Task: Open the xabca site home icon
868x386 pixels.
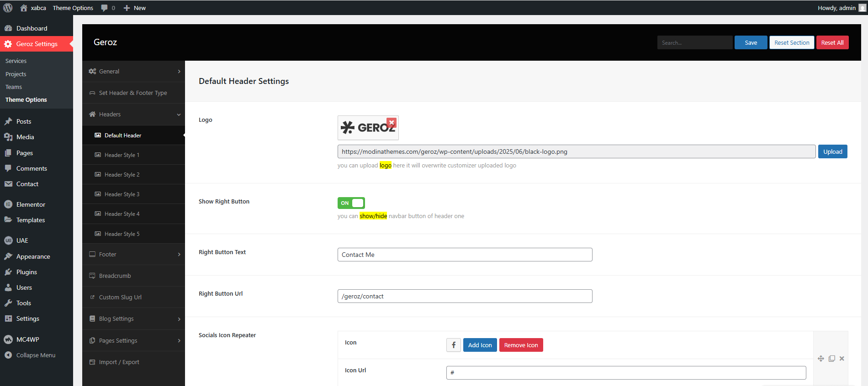Action: [x=24, y=8]
